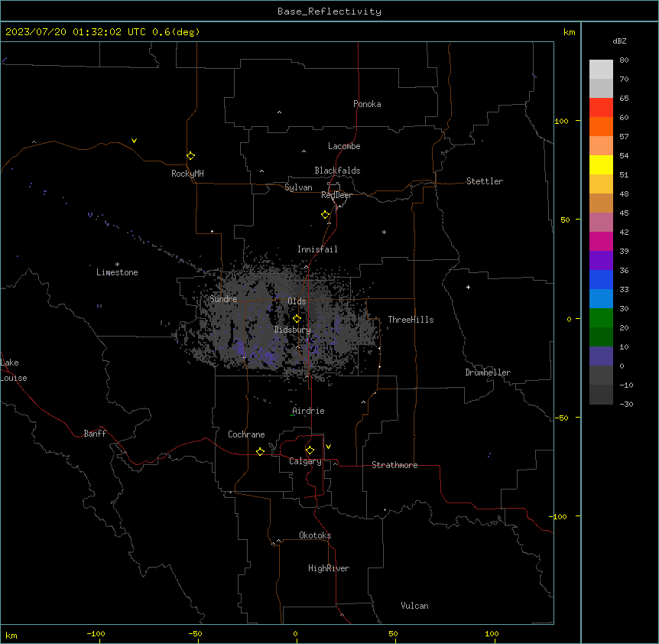Select the orange 60 dBZ color swatch
The width and height of the screenshot is (659, 644).
click(601, 126)
